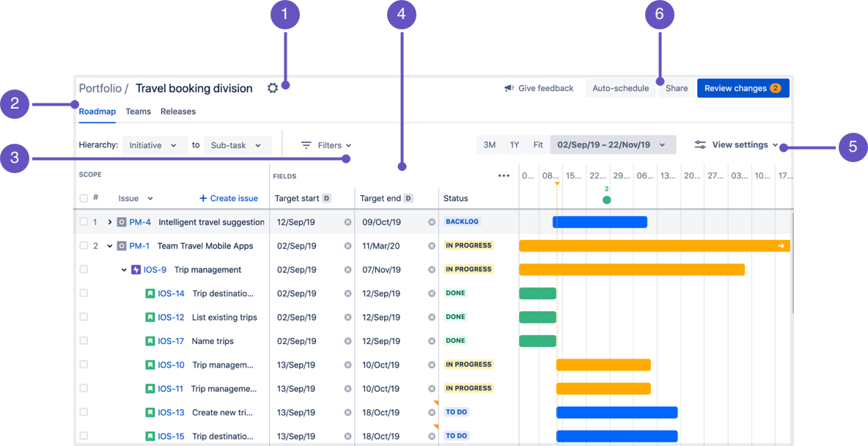
Task: Open the PM-4 issue link
Action: 140,222
